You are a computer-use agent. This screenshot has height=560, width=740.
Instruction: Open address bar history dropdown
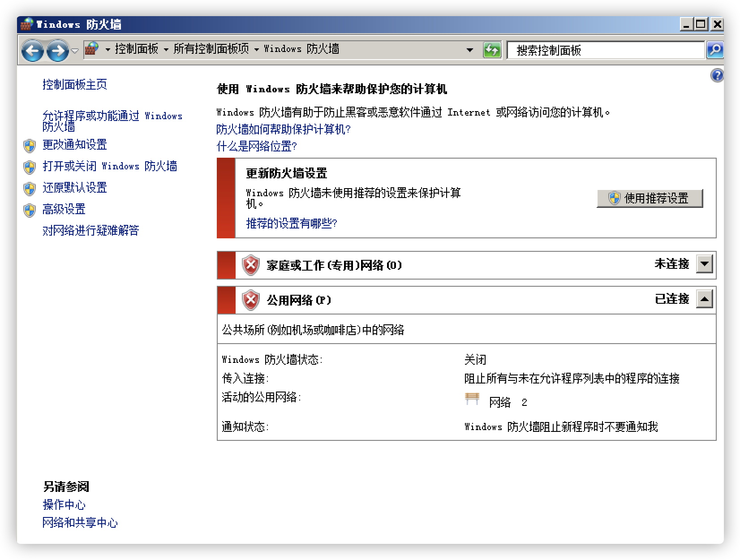coord(469,50)
